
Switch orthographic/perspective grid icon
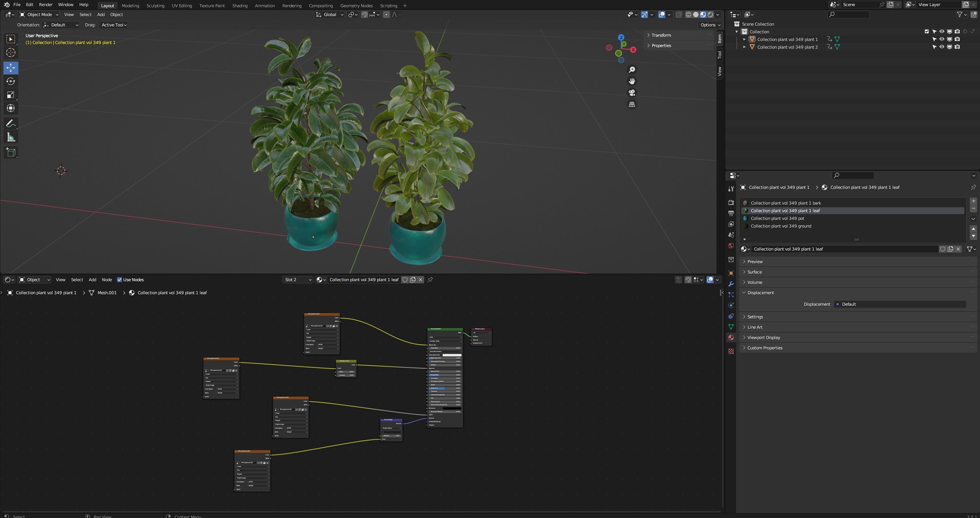tap(632, 104)
